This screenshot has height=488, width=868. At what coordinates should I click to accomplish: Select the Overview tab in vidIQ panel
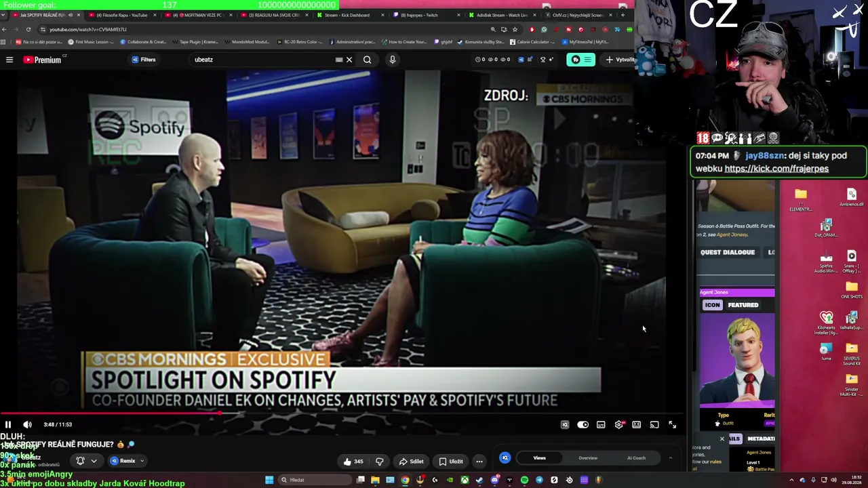[588, 458]
